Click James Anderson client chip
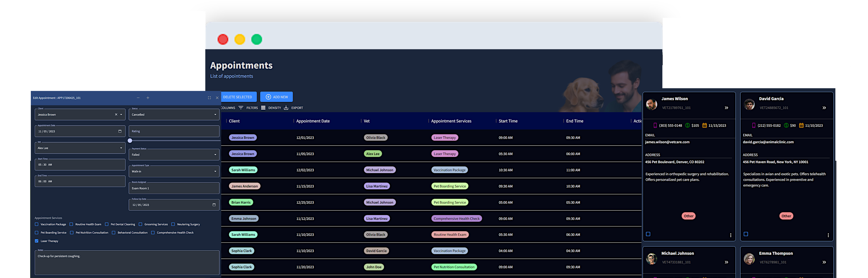The height and width of the screenshot is (278, 868). click(x=244, y=186)
